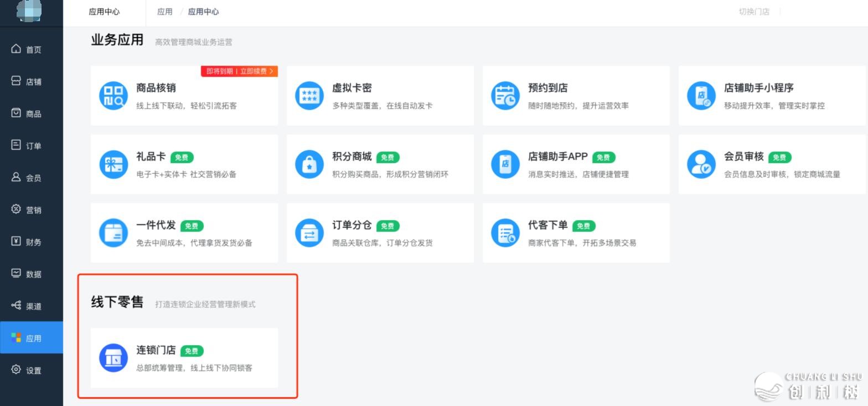The width and height of the screenshot is (868, 406).
Task: Click text 免去中间成本，代理拿货发货必备
Action: point(194,243)
